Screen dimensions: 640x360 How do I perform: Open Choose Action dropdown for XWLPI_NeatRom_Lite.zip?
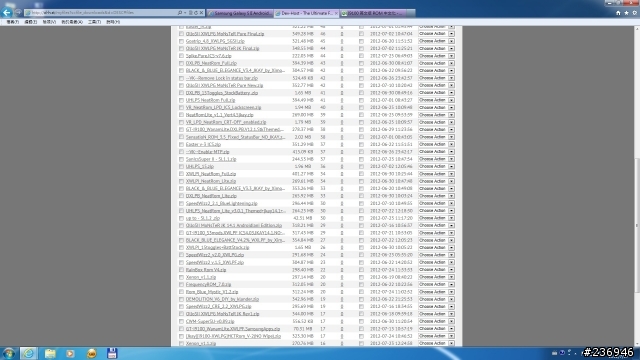coord(436,181)
